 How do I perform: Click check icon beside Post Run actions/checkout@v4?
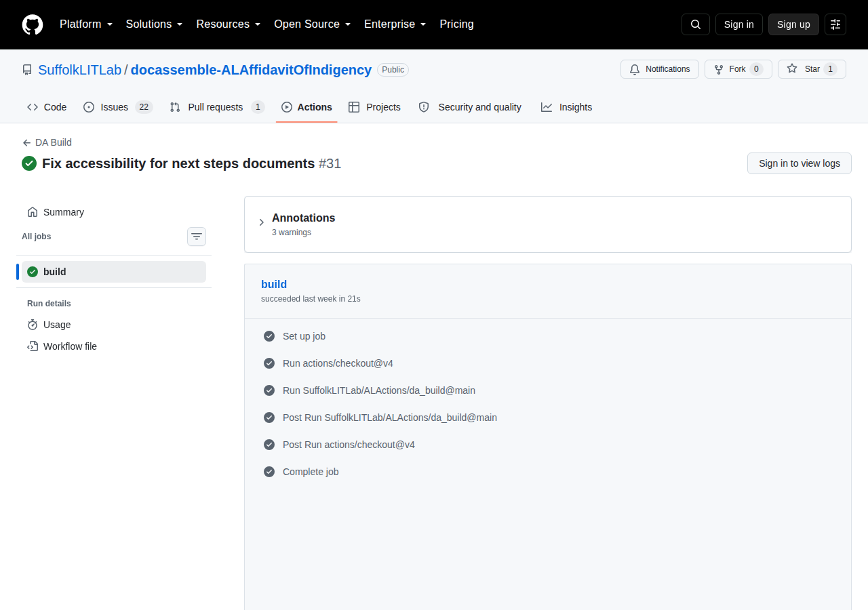[x=269, y=445]
